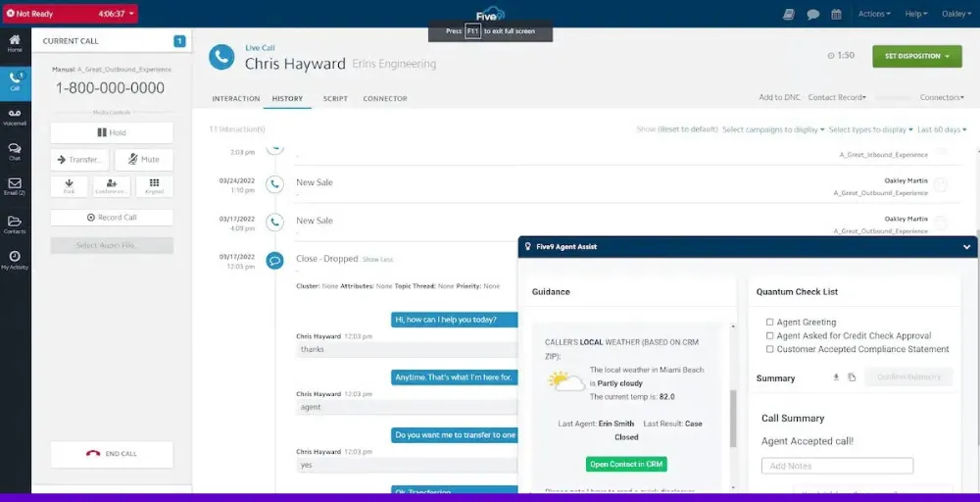Click Show Less on Close - Dropped
980x502 pixels.
pyautogui.click(x=377, y=260)
